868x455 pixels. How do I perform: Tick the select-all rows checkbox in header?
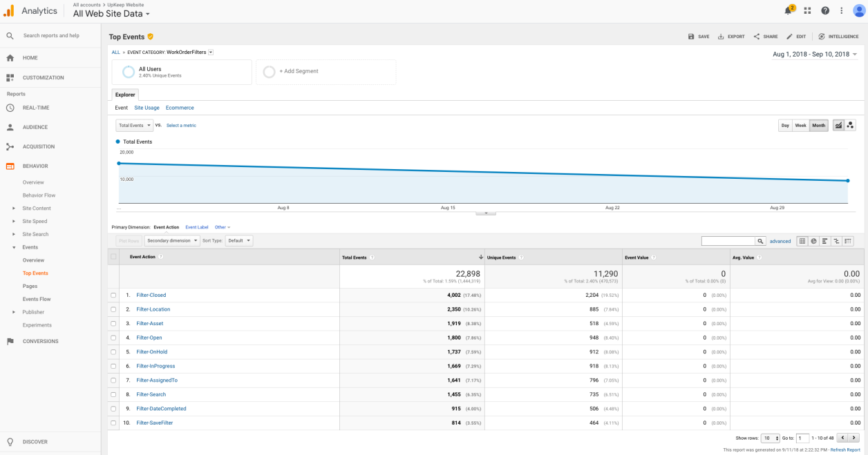tap(113, 257)
